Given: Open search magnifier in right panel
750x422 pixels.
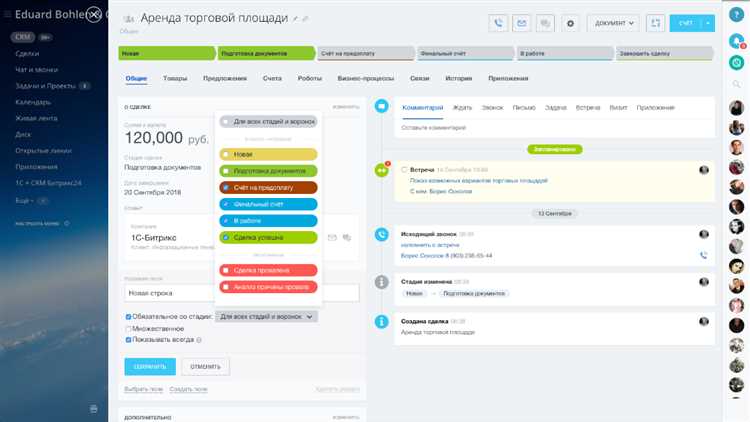Looking at the screenshot, I should (737, 84).
